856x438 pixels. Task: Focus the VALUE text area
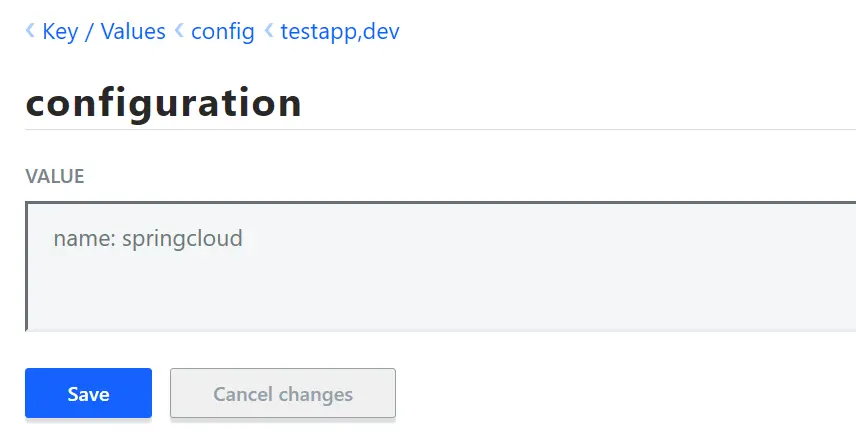441,267
